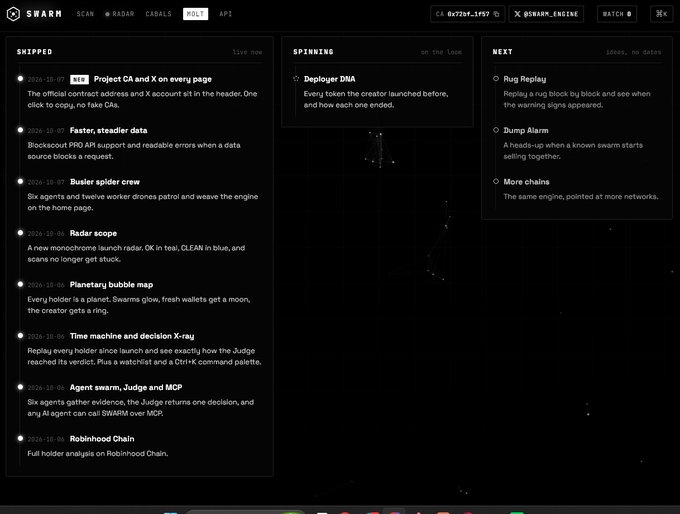Click the "live now" label in SHIPPED
The image size is (680, 514).
click(247, 52)
